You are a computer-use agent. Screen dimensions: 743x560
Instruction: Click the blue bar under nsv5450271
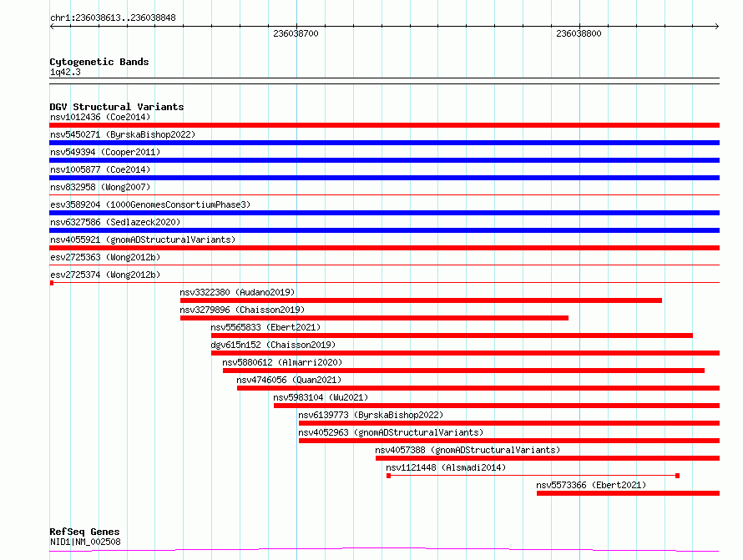pos(384,143)
